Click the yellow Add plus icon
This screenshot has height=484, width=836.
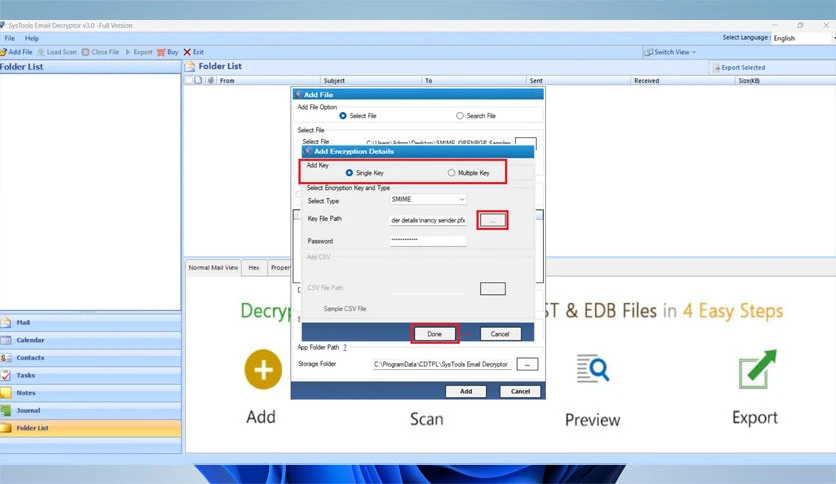[x=263, y=369]
